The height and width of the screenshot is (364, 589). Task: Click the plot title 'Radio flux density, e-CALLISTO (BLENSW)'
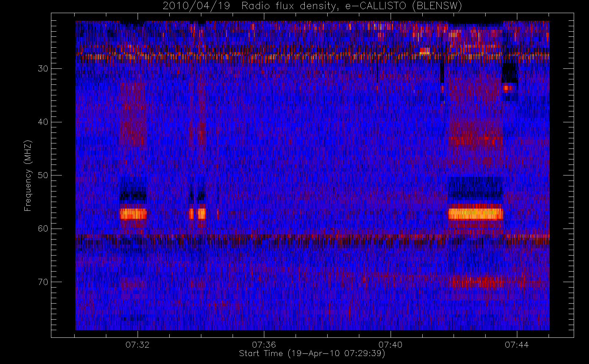point(352,6)
